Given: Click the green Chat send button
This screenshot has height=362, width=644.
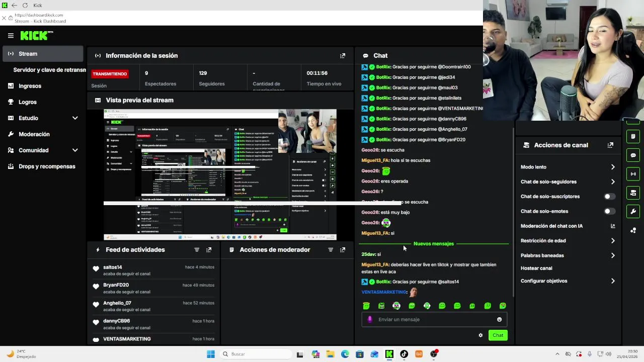Looking at the screenshot, I should [x=498, y=335].
